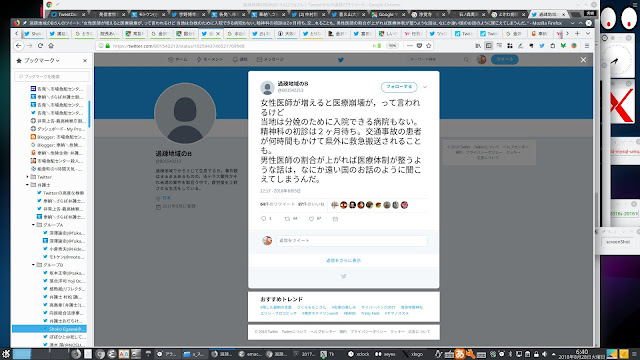Click the フォローする follow button
Viewport: 640px width, 360px height.
click(399, 87)
